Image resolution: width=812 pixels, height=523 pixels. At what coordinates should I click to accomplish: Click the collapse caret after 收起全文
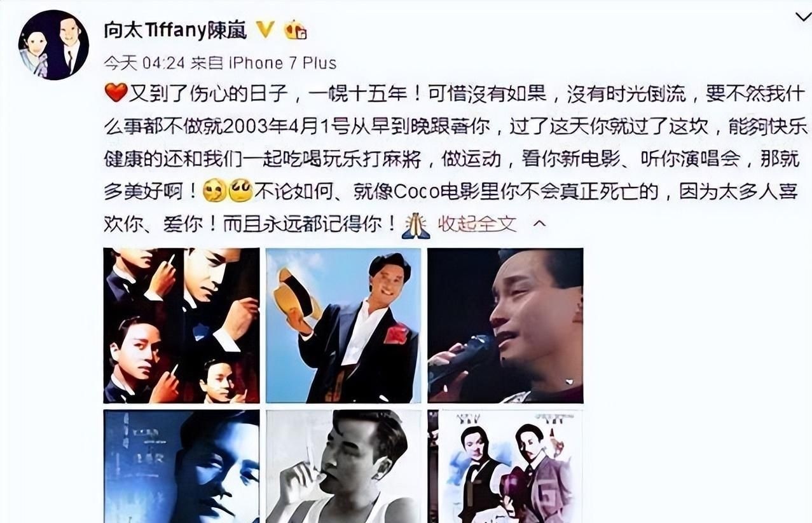click(x=539, y=224)
